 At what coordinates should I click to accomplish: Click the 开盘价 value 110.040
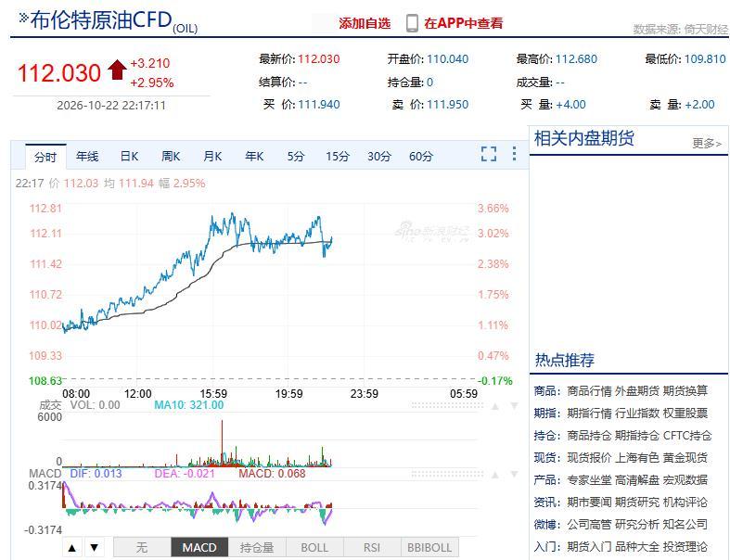447,59
